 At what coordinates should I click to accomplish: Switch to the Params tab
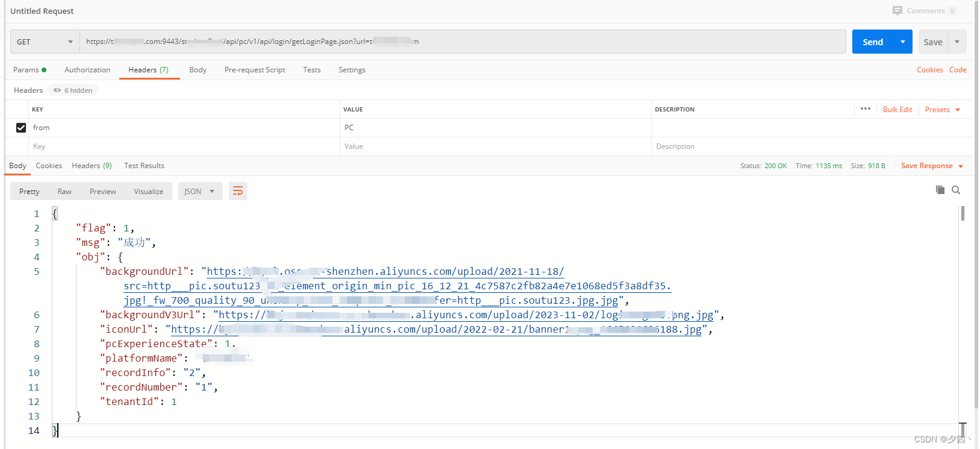pos(30,70)
